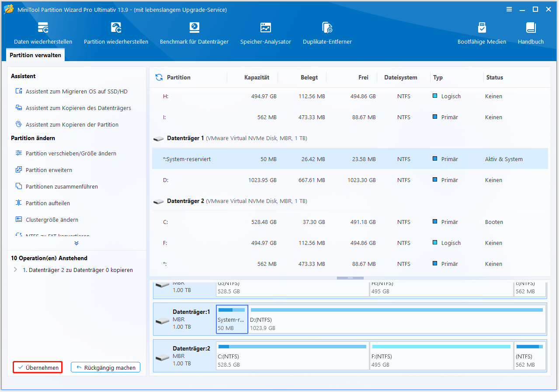Expand the left panel with double chevron
Image resolution: width=559 pixels, height=392 pixels.
click(x=76, y=243)
